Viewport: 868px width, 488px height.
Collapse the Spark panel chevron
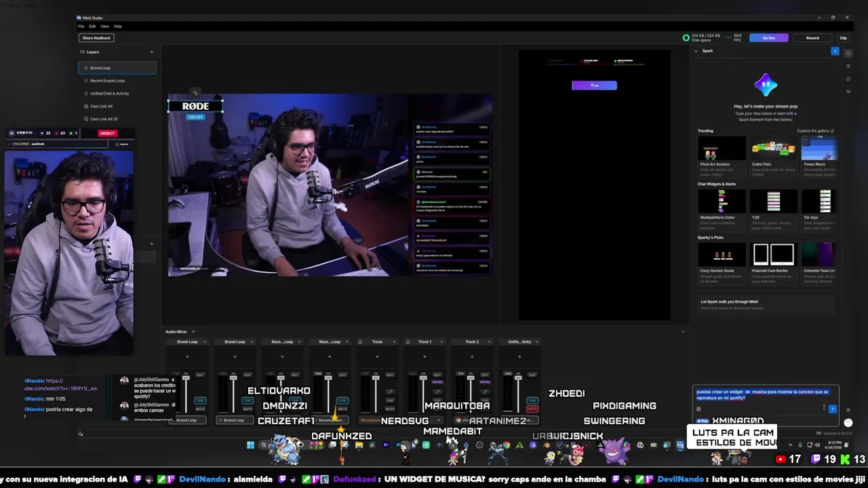pyautogui.click(x=696, y=51)
